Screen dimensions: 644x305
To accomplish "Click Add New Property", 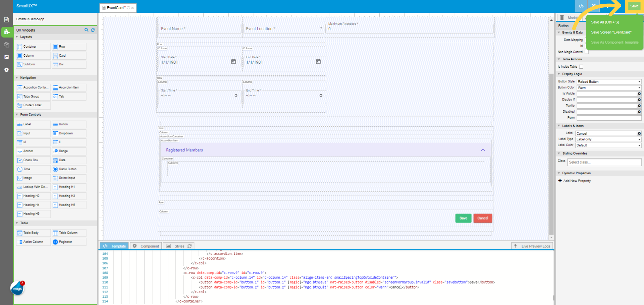I will (x=577, y=181).
